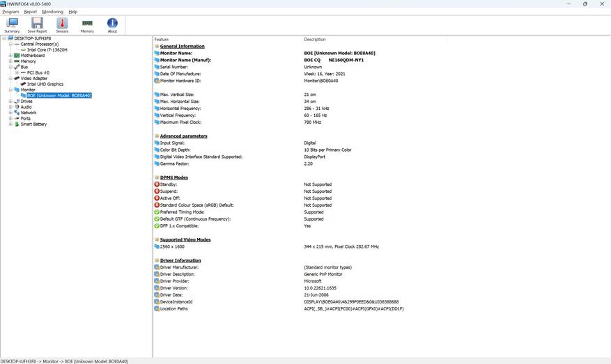
Task: Click the Monitor node icon in tree
Action: [17, 90]
